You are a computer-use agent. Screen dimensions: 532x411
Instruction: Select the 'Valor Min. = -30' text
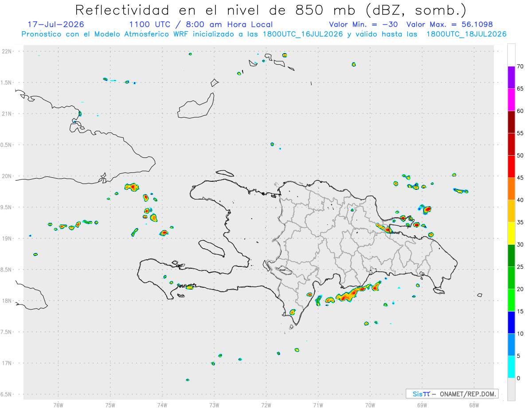coord(364,24)
